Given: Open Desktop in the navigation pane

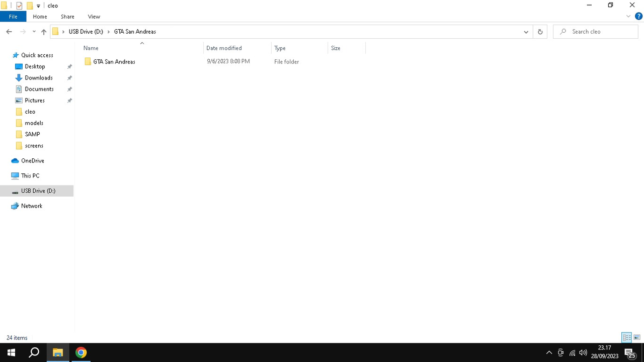Looking at the screenshot, I should click(35, 66).
